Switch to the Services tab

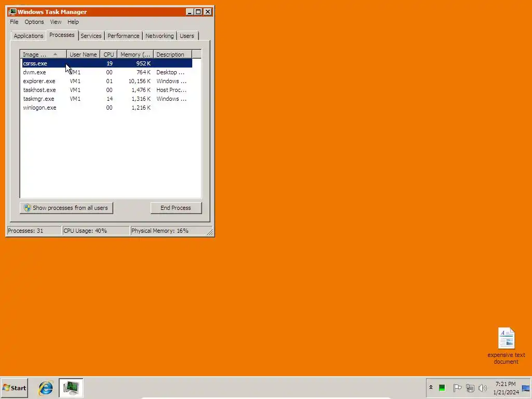91,36
